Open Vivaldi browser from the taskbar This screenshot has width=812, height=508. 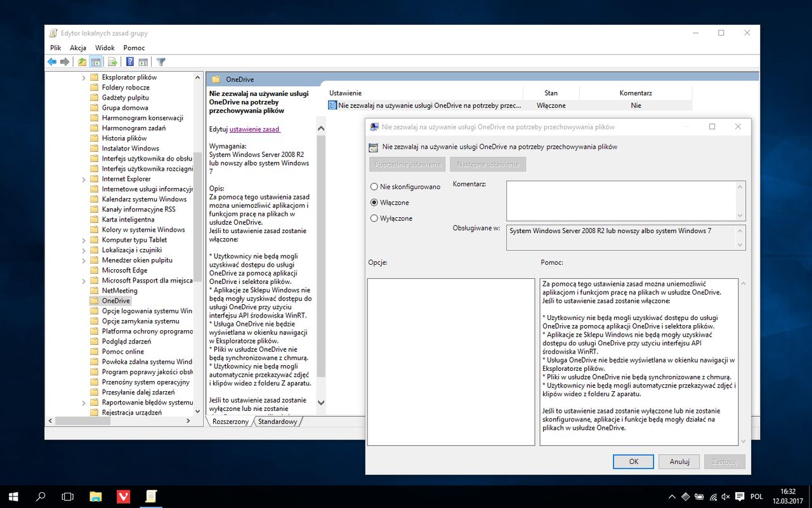[x=123, y=496]
